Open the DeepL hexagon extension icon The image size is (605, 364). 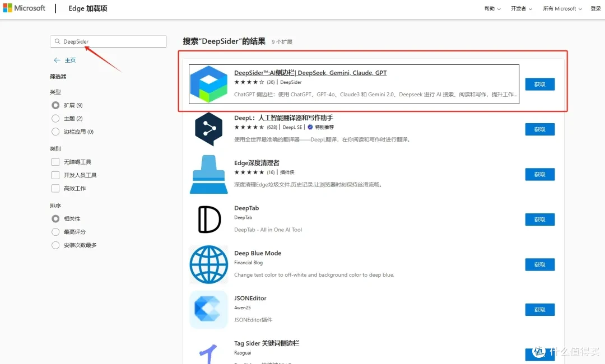pos(209,129)
